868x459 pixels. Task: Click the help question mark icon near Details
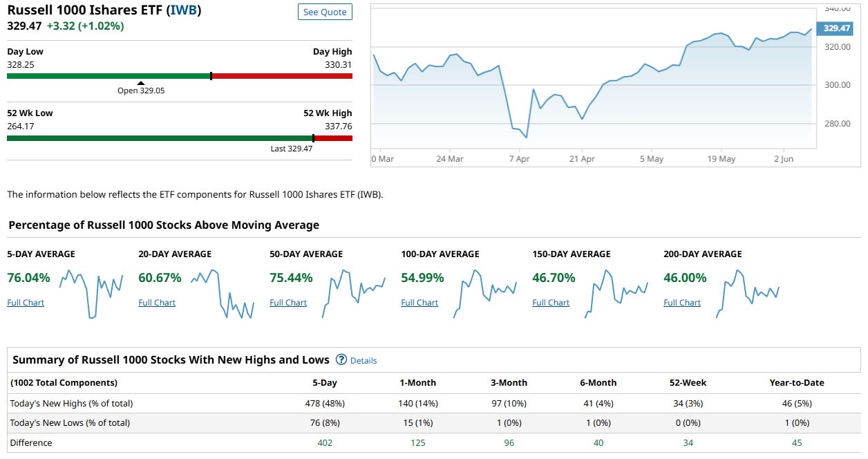341,359
